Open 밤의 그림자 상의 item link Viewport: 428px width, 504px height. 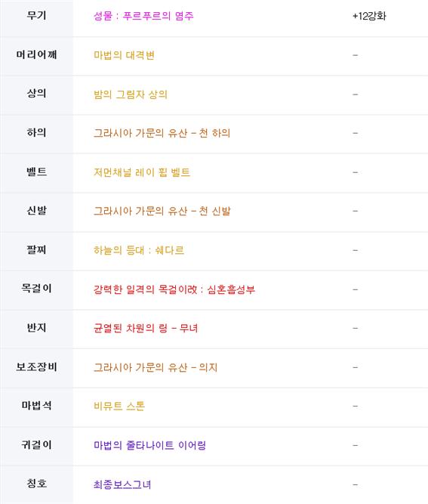(x=131, y=94)
